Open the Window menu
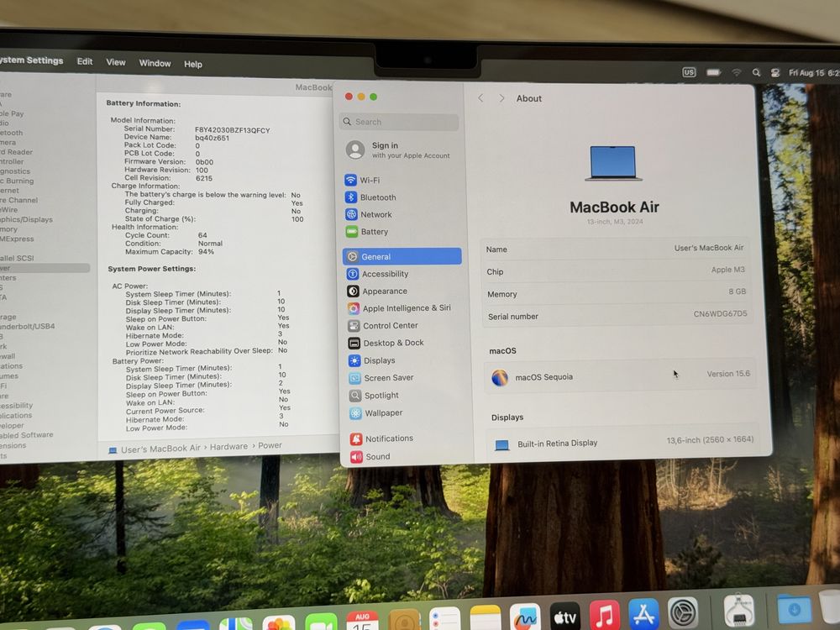Viewport: 840px width, 630px height. [155, 63]
